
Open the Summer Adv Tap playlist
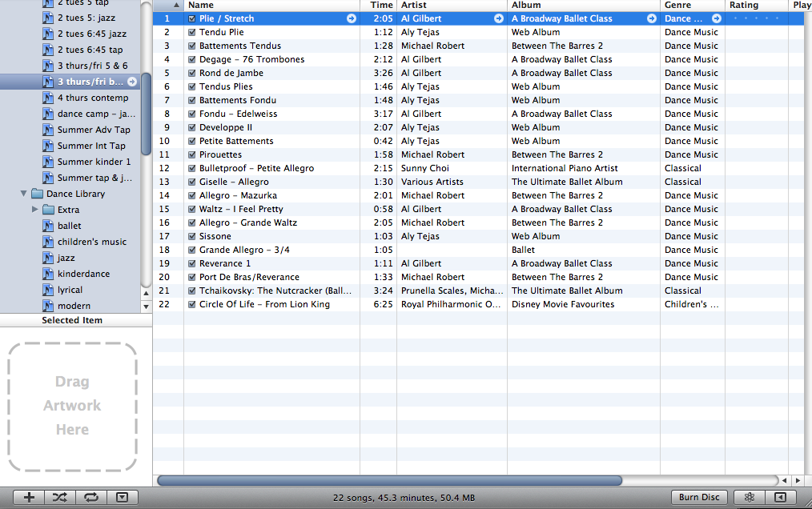(x=94, y=130)
